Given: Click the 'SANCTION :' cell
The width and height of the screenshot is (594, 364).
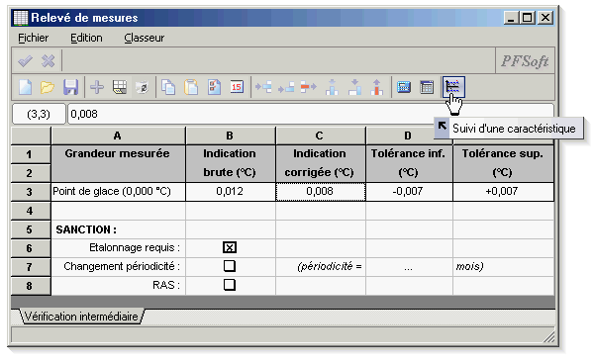Looking at the screenshot, I should pyautogui.click(x=118, y=229).
